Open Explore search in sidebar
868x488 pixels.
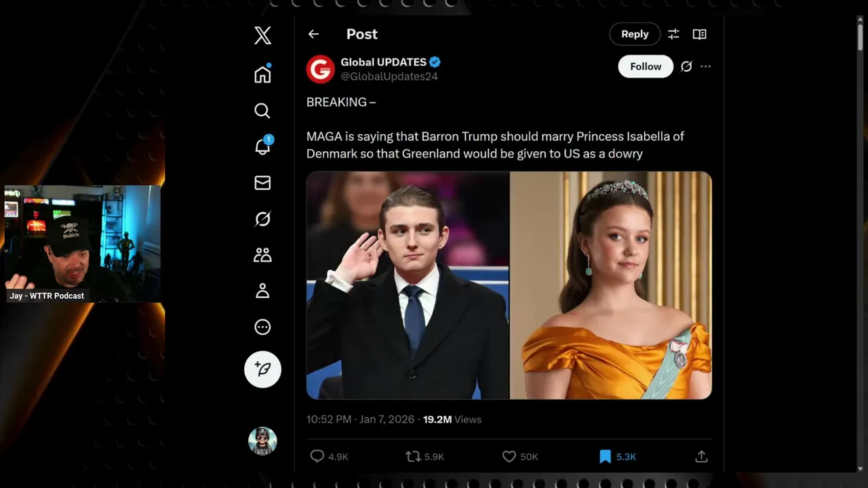click(262, 110)
